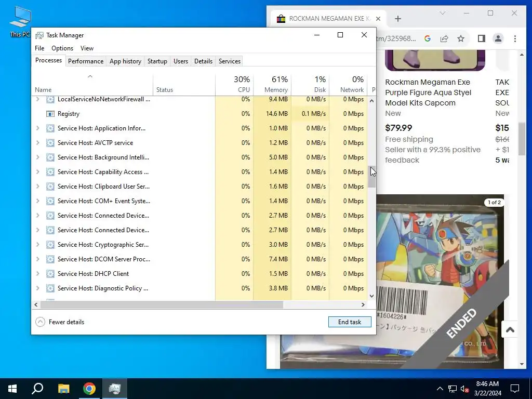The image size is (532, 399).
Task: Switch to App history tab
Action: pyautogui.click(x=125, y=61)
